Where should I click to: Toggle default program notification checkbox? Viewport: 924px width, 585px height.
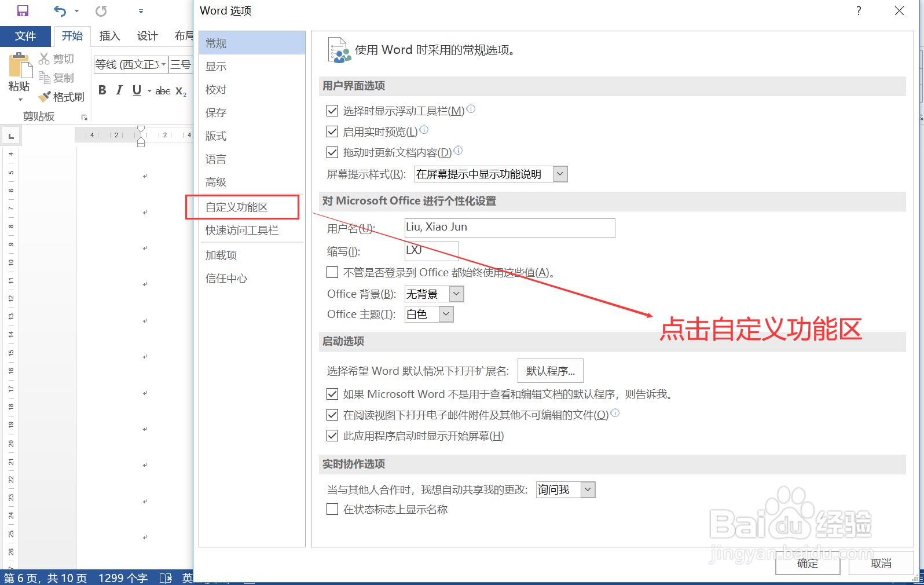332,394
